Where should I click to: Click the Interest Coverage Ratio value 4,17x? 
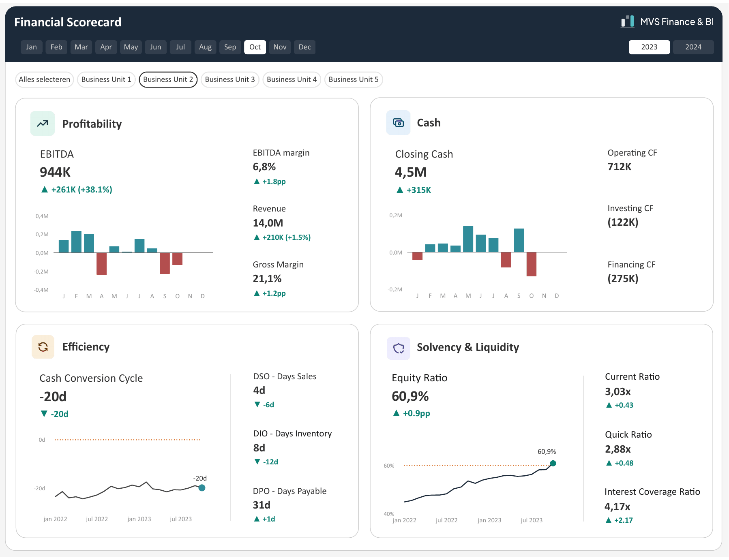click(618, 507)
